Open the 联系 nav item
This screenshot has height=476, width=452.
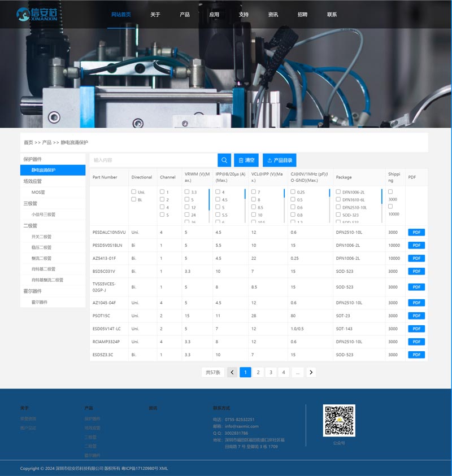click(x=332, y=15)
